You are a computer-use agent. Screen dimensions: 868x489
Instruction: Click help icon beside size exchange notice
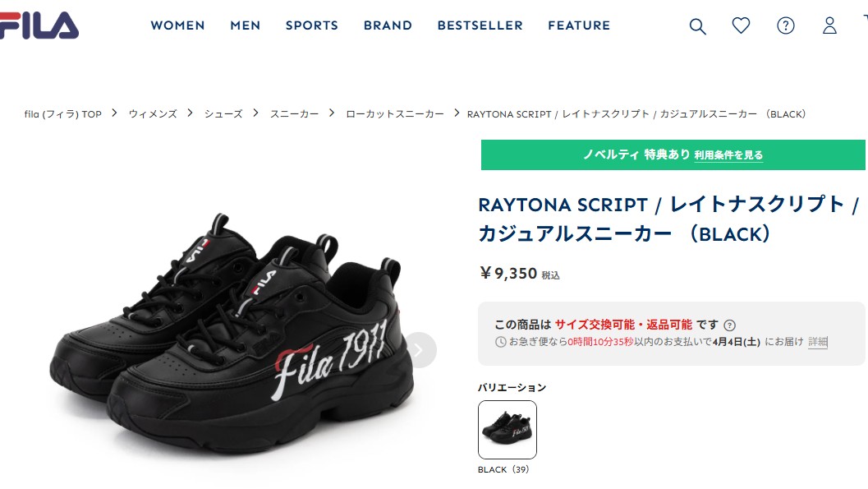(x=729, y=325)
